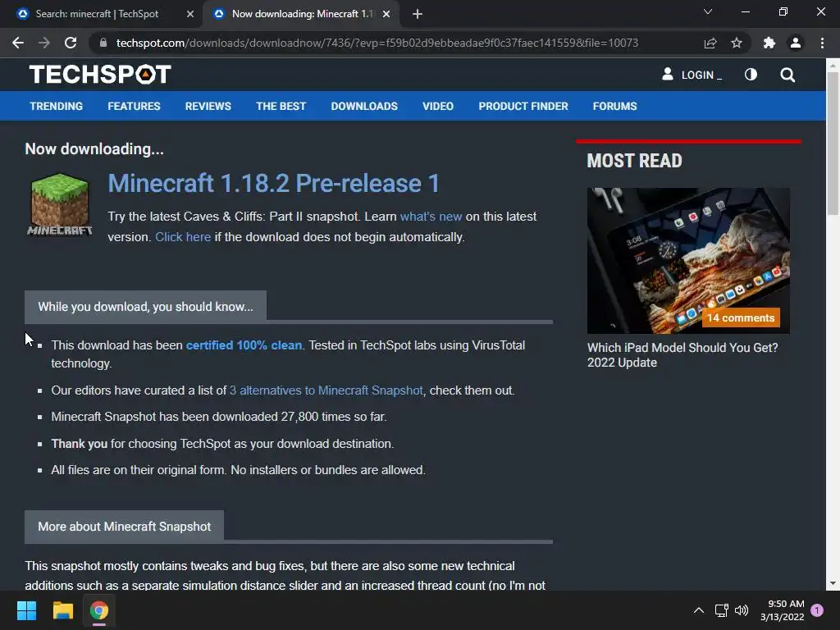Follow the "what's new" link
Image resolution: width=840 pixels, height=630 pixels.
pyautogui.click(x=431, y=217)
